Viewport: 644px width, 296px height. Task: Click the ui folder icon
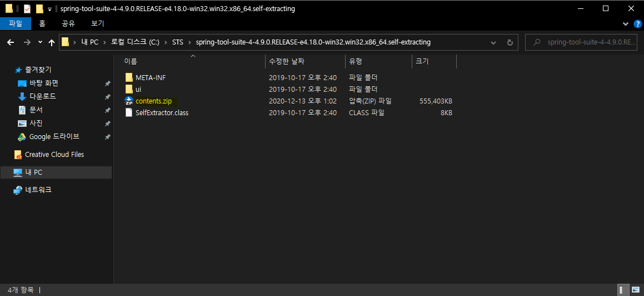pos(129,89)
